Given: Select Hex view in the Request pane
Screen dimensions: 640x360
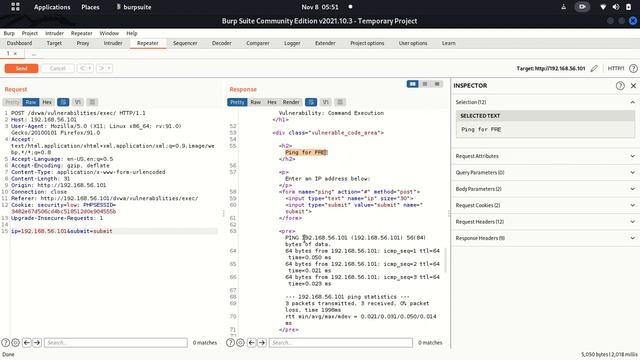Looking at the screenshot, I should [x=47, y=102].
